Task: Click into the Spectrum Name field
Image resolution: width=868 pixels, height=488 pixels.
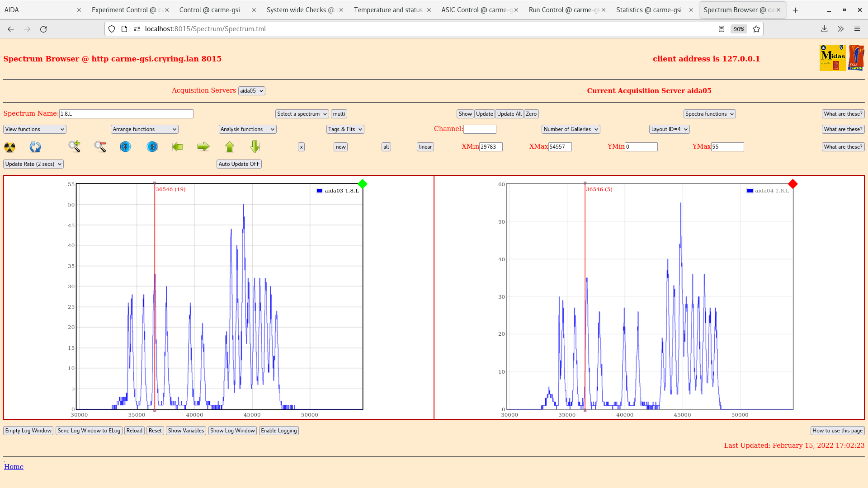Action: [126, 114]
